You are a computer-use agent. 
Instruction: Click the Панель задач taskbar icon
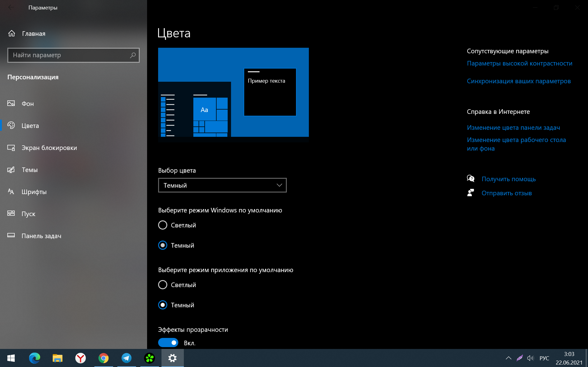[11, 235]
